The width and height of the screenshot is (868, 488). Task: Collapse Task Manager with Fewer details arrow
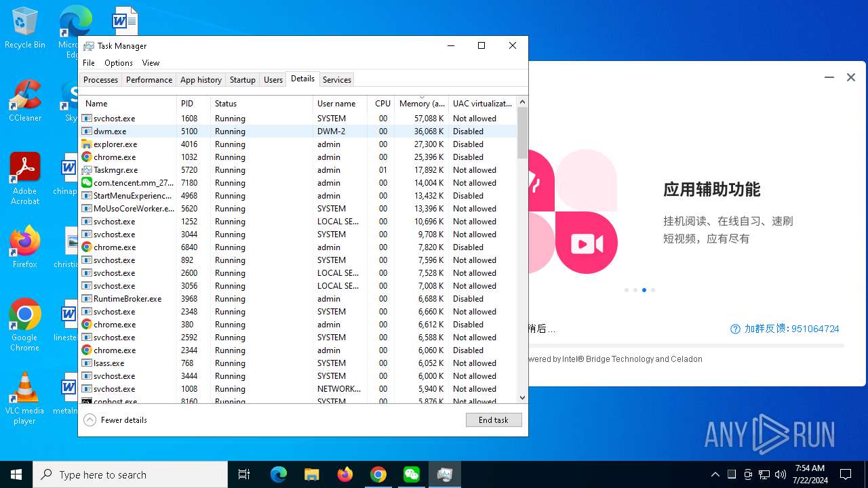90,420
